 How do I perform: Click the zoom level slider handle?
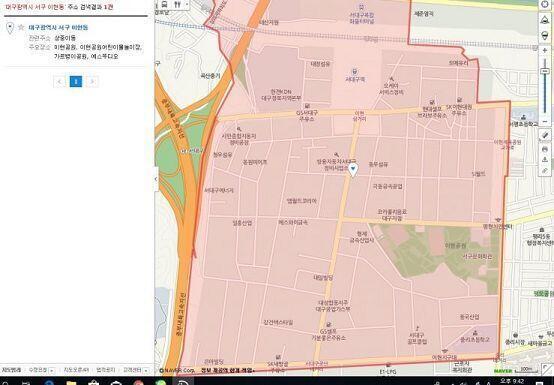tap(544, 71)
